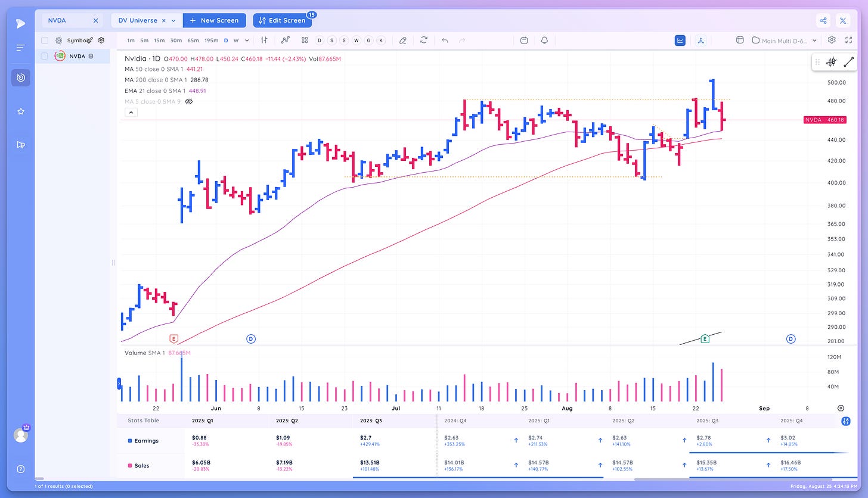Open the four-square layout grid icon
This screenshot has height=498, width=868.
(305, 40)
